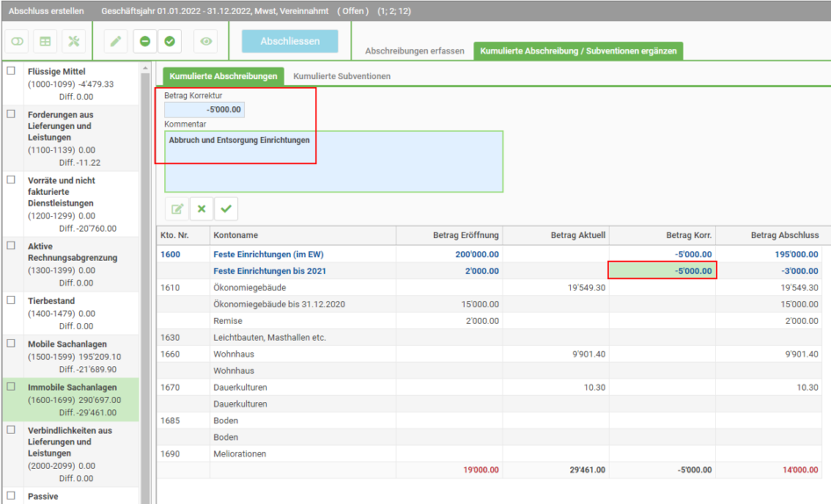Confirm the correction with the green check icon

click(227, 209)
